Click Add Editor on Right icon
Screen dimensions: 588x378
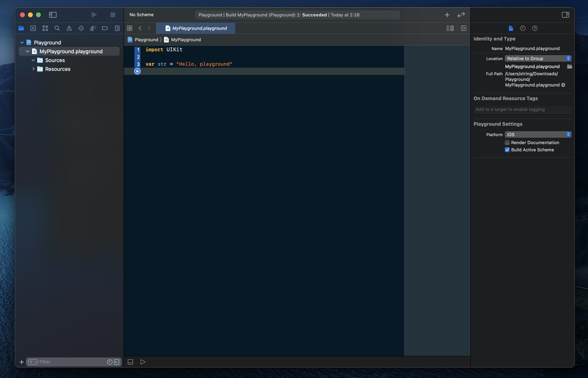463,28
